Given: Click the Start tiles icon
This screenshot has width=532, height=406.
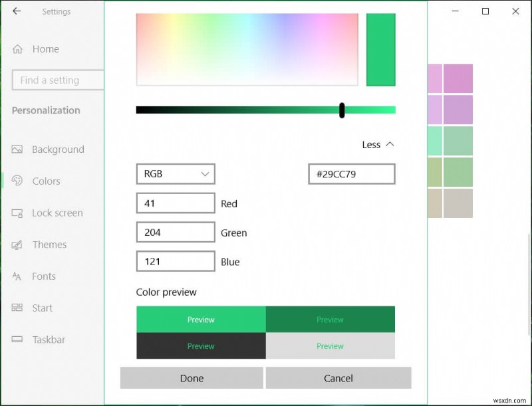Looking at the screenshot, I should (x=17, y=308).
